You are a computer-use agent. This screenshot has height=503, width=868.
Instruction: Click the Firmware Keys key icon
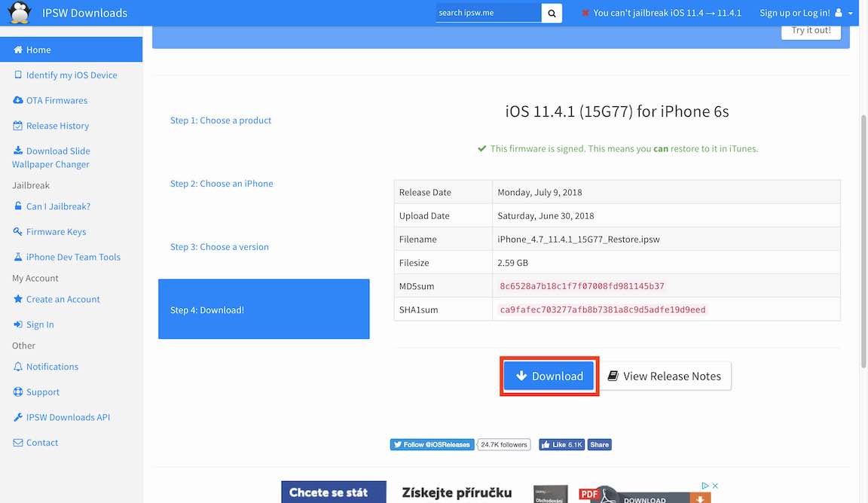pyautogui.click(x=18, y=231)
